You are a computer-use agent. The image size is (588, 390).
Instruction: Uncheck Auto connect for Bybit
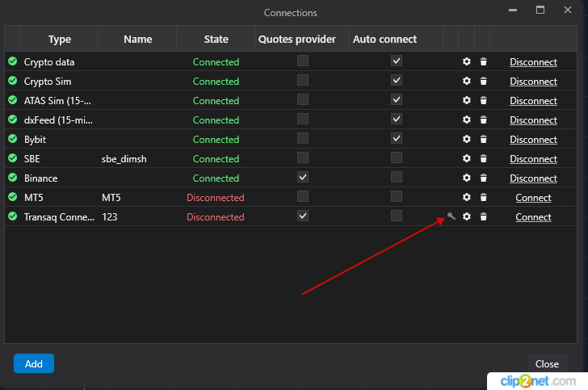coord(397,138)
